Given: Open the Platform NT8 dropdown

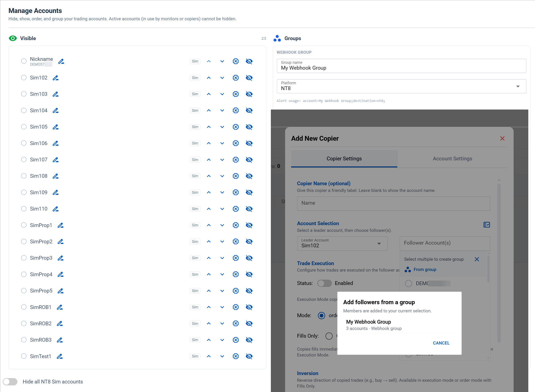Looking at the screenshot, I should point(401,86).
